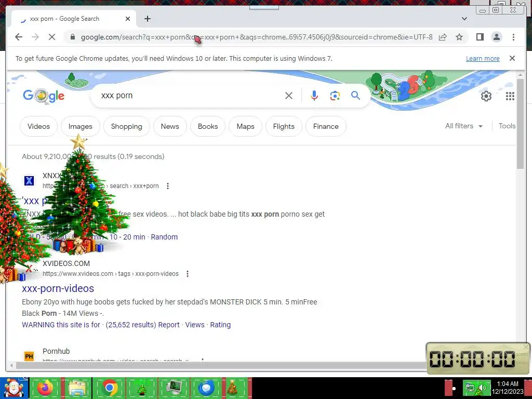Open more options for the XNXX result

168,186
